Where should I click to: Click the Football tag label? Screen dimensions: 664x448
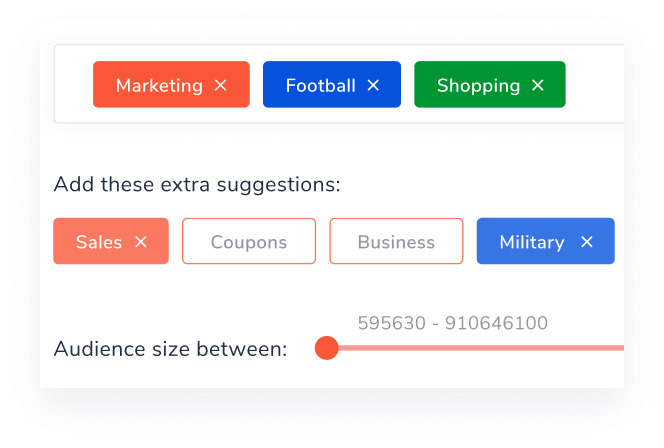[x=321, y=86]
